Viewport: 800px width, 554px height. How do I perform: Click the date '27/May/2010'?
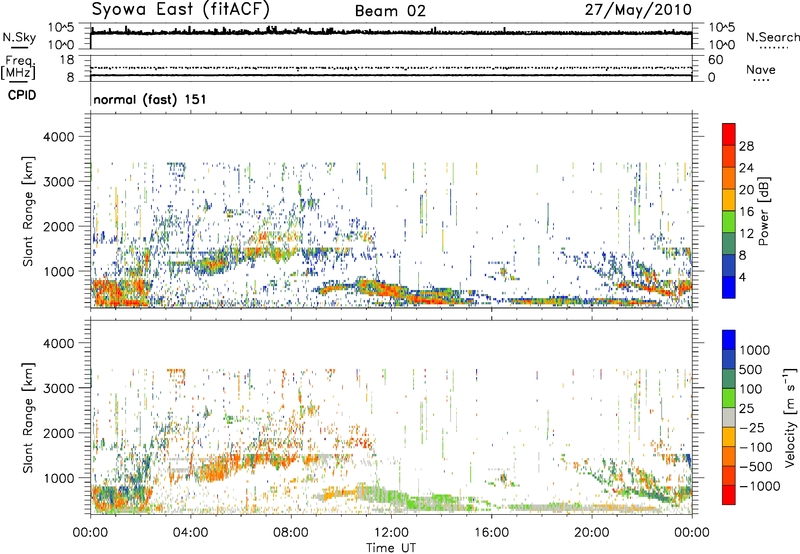coord(638,10)
